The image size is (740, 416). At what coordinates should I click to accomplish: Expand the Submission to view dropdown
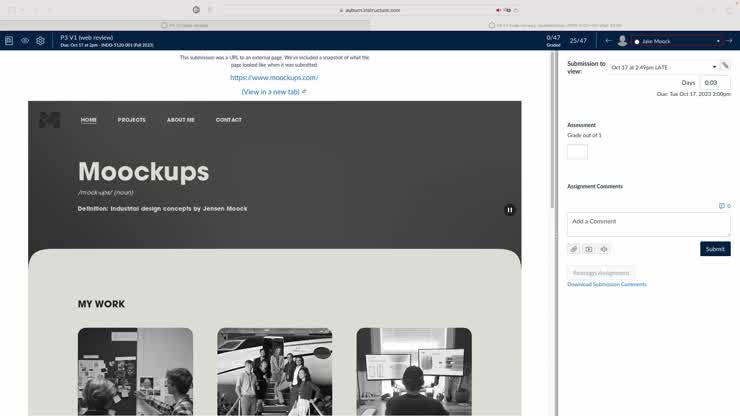663,67
